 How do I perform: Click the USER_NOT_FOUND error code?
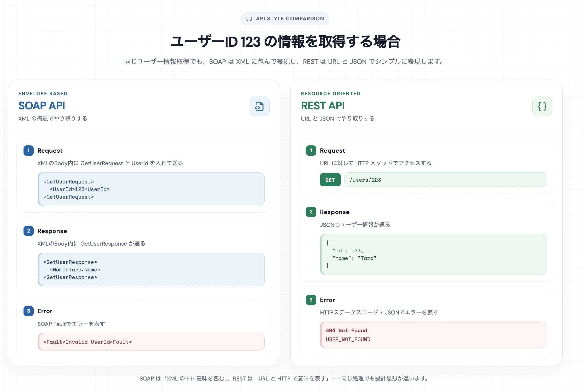(348, 339)
